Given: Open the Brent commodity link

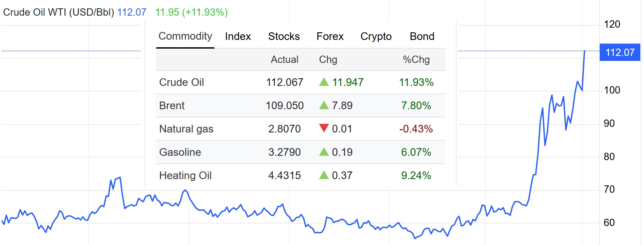Looking at the screenshot, I should pos(172,106).
